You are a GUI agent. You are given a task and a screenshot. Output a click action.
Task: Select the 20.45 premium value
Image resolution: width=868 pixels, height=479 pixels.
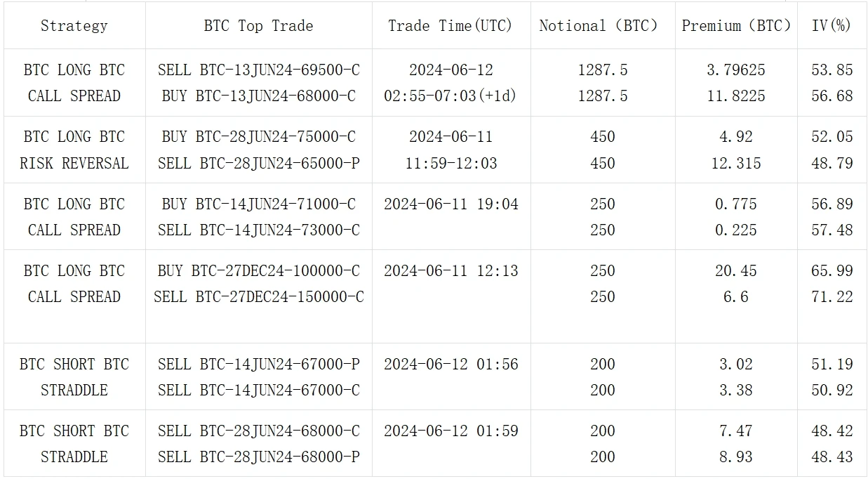click(x=735, y=271)
